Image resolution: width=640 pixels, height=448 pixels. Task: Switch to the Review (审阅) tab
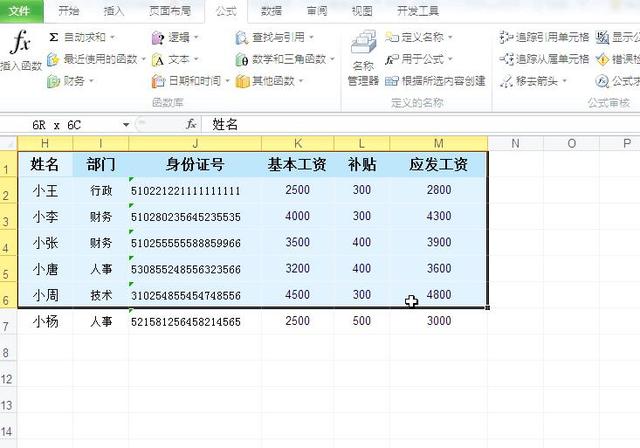[317, 11]
